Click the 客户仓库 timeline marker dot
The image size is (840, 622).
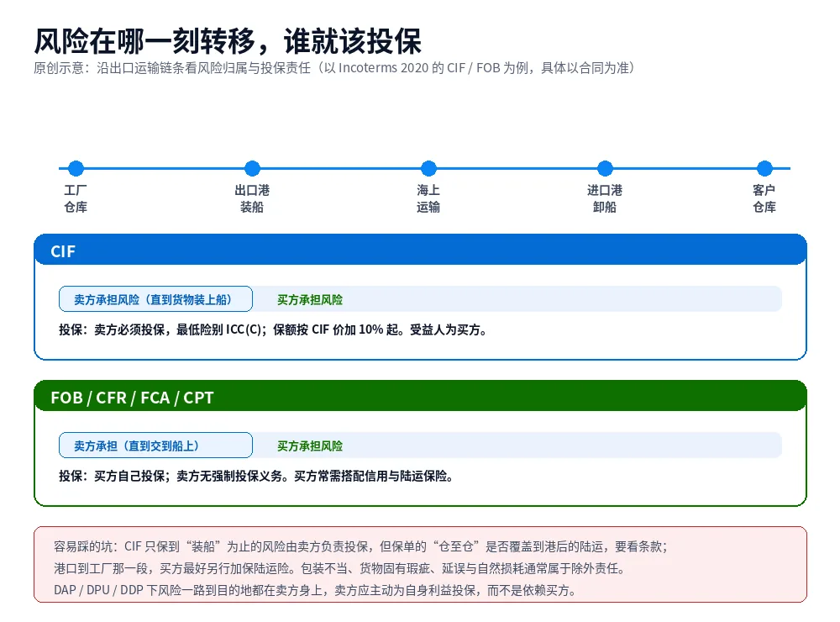[764, 168]
